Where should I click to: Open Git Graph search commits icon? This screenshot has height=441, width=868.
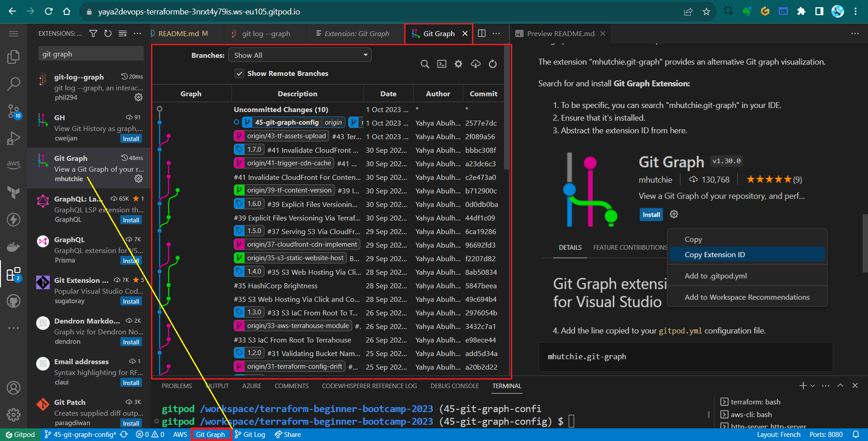[x=425, y=64]
